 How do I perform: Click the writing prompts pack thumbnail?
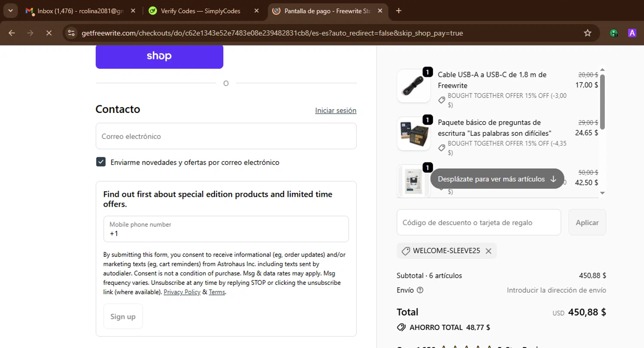click(x=413, y=134)
